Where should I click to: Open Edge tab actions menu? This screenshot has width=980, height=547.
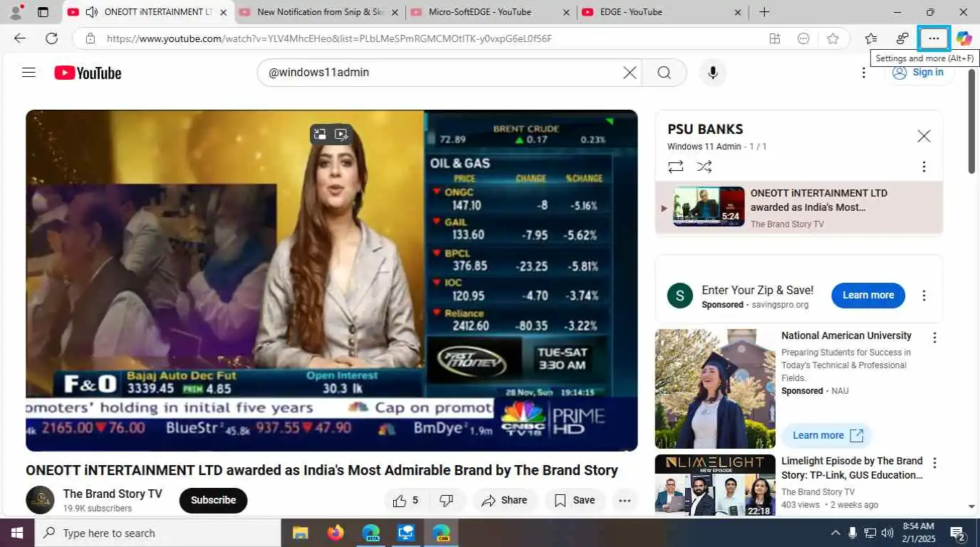[x=43, y=12]
